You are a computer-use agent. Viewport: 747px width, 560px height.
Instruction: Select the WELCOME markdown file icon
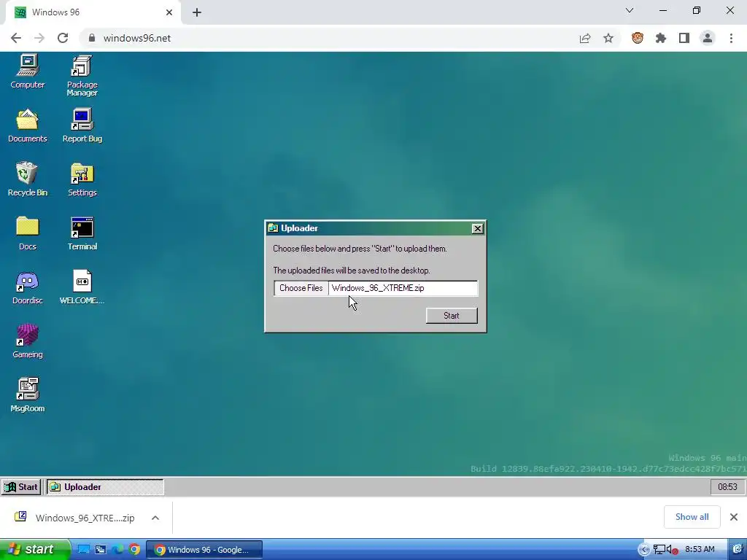(82, 287)
